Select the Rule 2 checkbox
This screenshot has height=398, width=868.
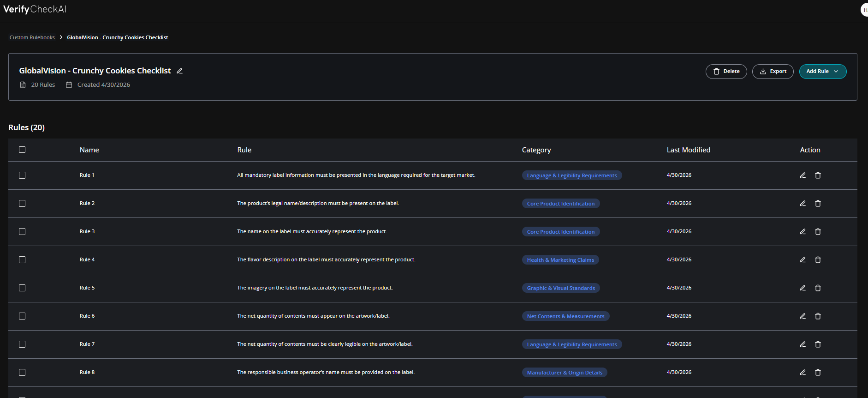click(22, 204)
